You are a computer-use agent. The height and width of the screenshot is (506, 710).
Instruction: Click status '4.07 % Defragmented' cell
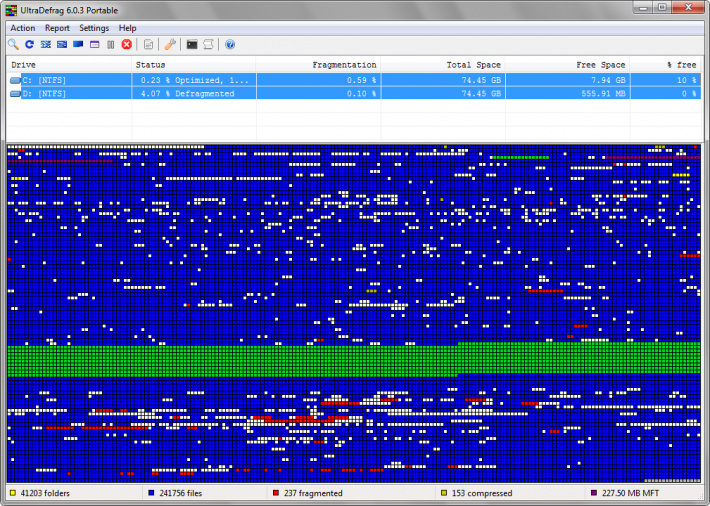[194, 93]
